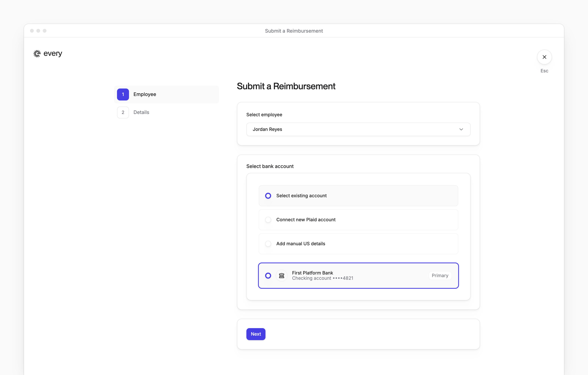
Task: Select First Platform Bank radio button
Action: pos(268,276)
